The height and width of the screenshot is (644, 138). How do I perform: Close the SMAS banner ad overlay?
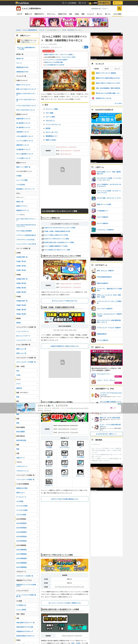click(x=135, y=405)
